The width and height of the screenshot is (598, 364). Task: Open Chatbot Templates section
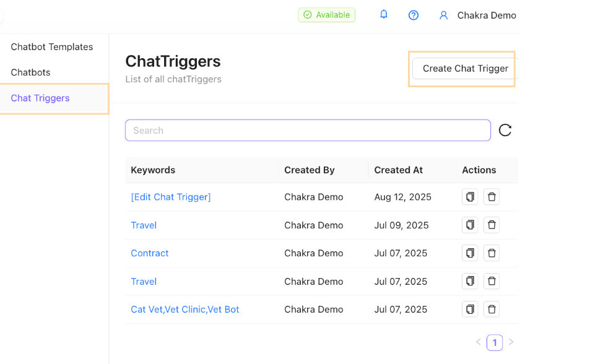51,46
